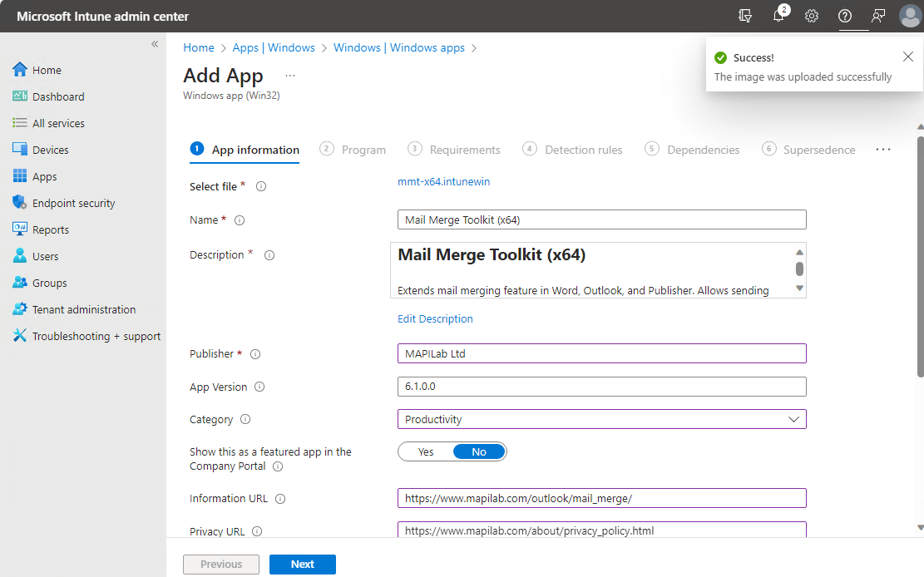Open Groups in the sidebar

39,283
